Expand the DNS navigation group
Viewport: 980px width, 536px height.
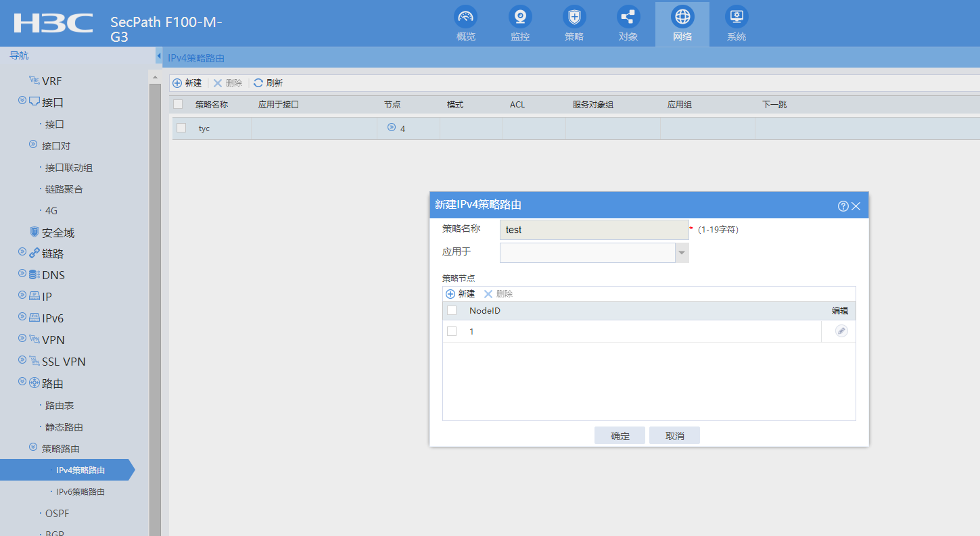click(x=22, y=274)
